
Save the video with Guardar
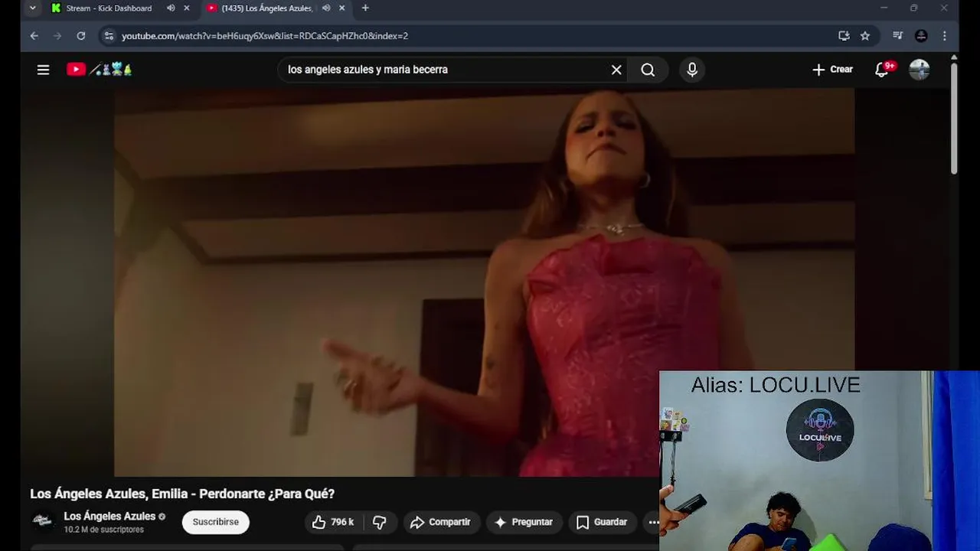(x=603, y=522)
